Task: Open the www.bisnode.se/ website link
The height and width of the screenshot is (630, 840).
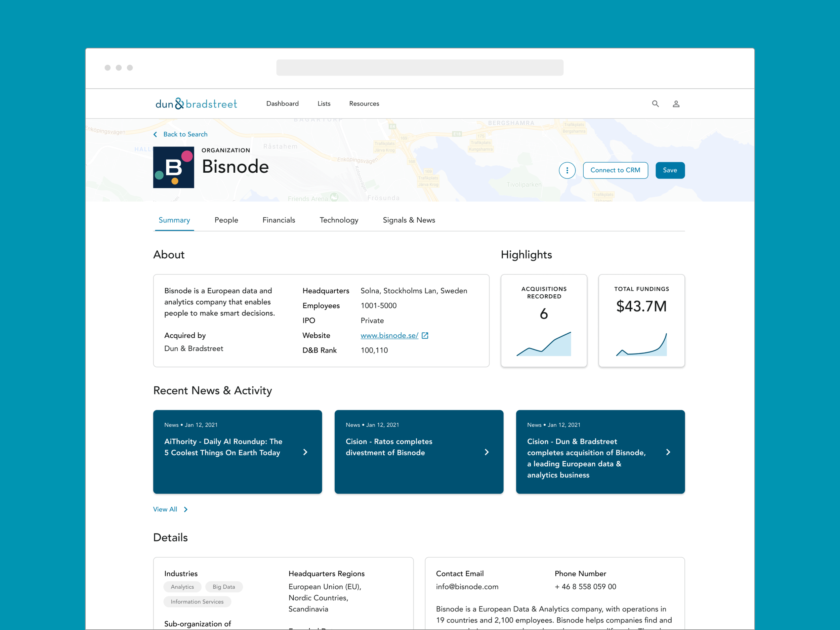Action: 389,336
